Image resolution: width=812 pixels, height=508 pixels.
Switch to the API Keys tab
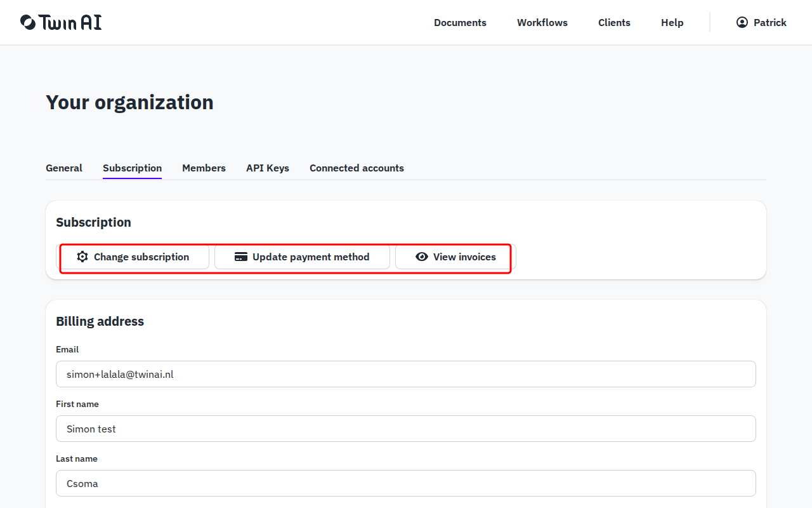[x=268, y=168]
